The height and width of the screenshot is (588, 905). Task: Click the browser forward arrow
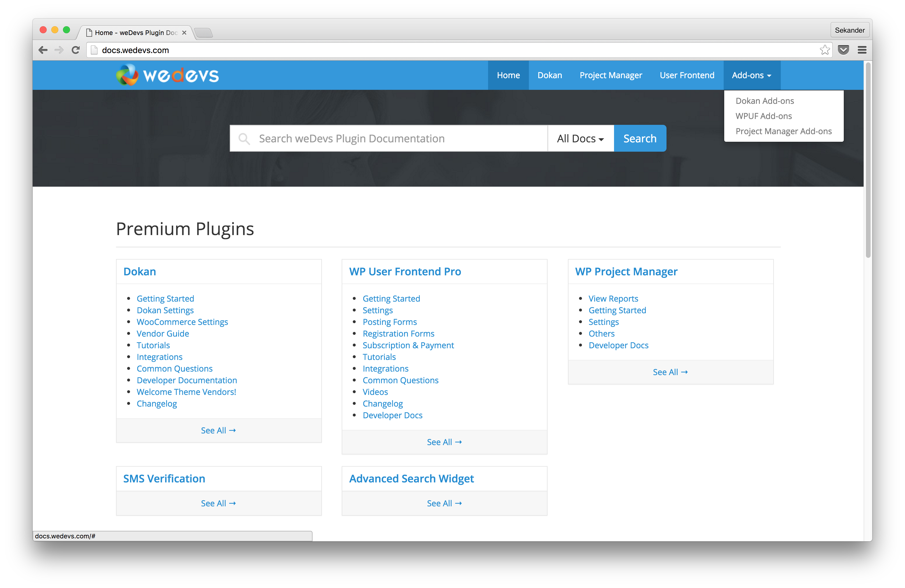point(59,50)
